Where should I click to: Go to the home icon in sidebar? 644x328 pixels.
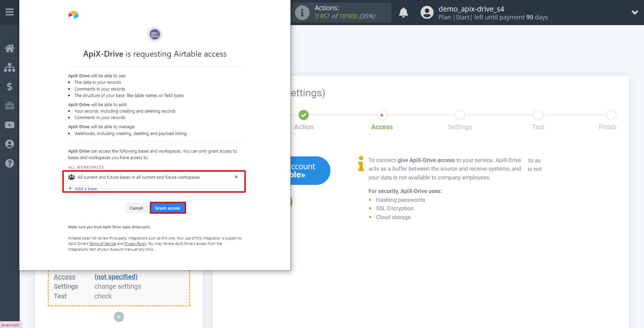[9, 48]
